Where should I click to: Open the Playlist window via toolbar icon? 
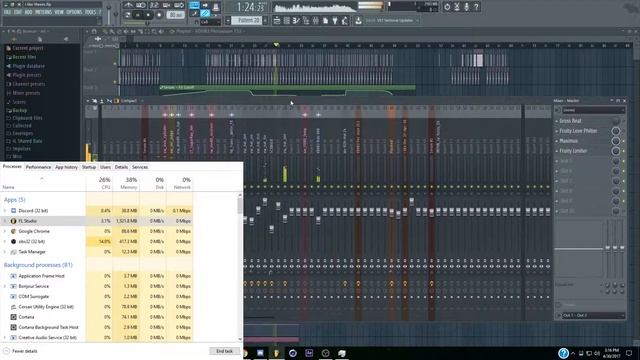click(277, 20)
